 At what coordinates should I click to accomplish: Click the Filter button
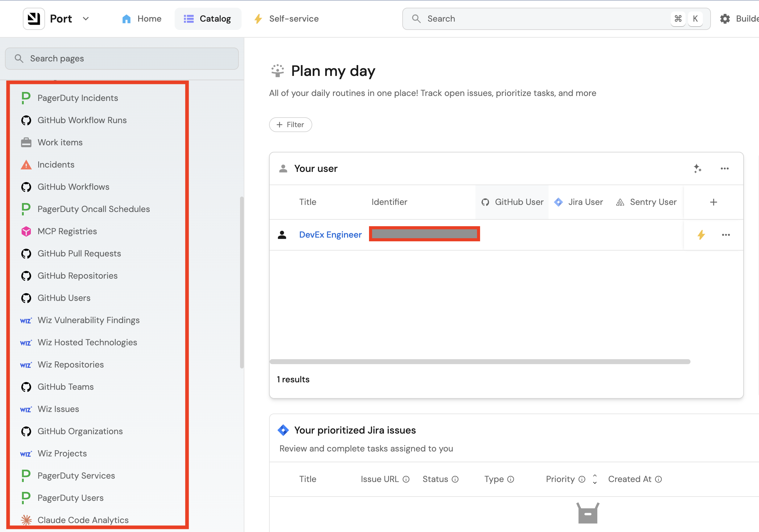click(290, 125)
